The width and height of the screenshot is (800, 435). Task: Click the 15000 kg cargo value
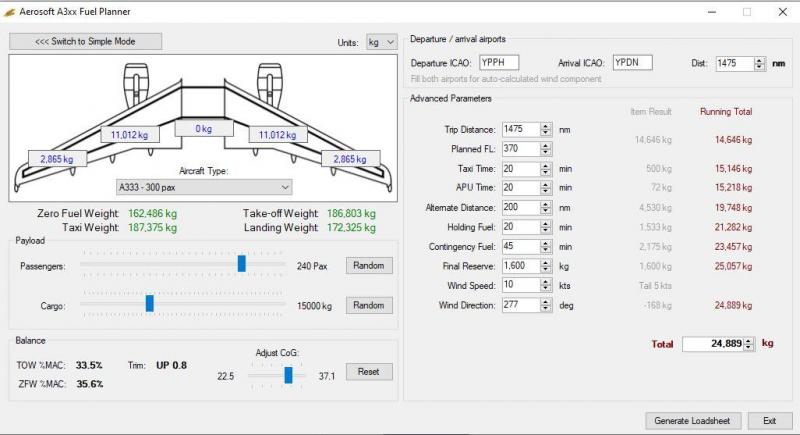314,306
